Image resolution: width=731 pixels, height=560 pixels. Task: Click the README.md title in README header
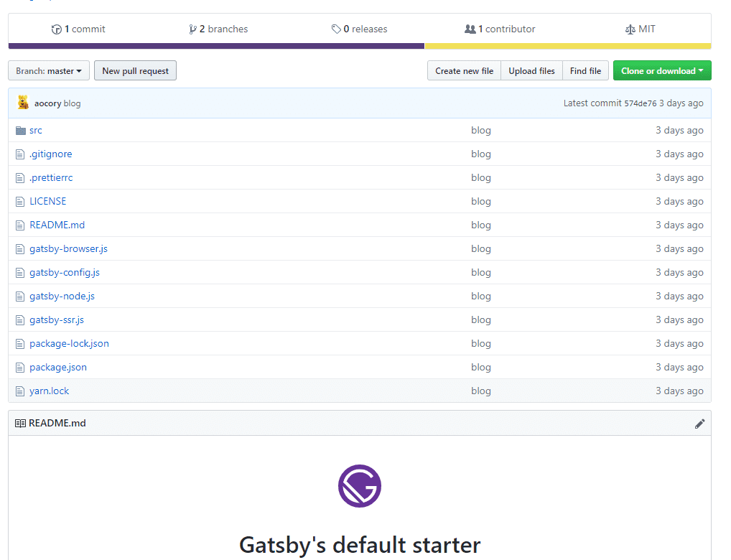[57, 424]
